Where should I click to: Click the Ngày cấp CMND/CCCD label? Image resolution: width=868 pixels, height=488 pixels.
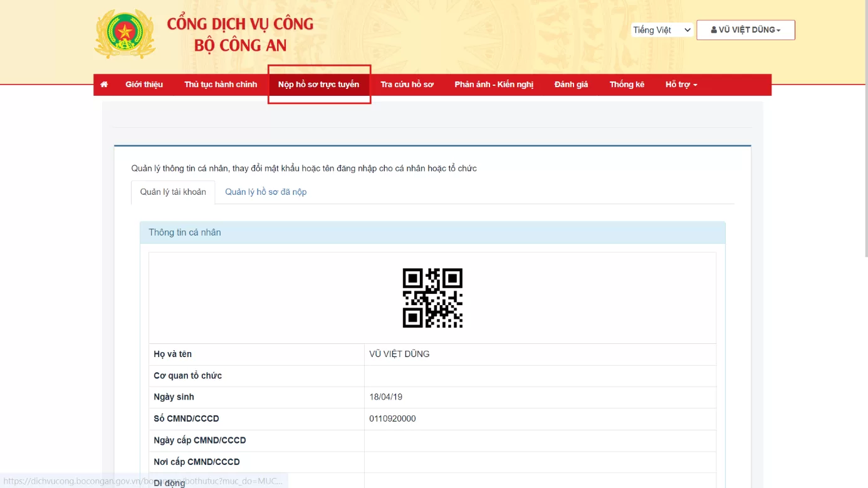(x=200, y=440)
